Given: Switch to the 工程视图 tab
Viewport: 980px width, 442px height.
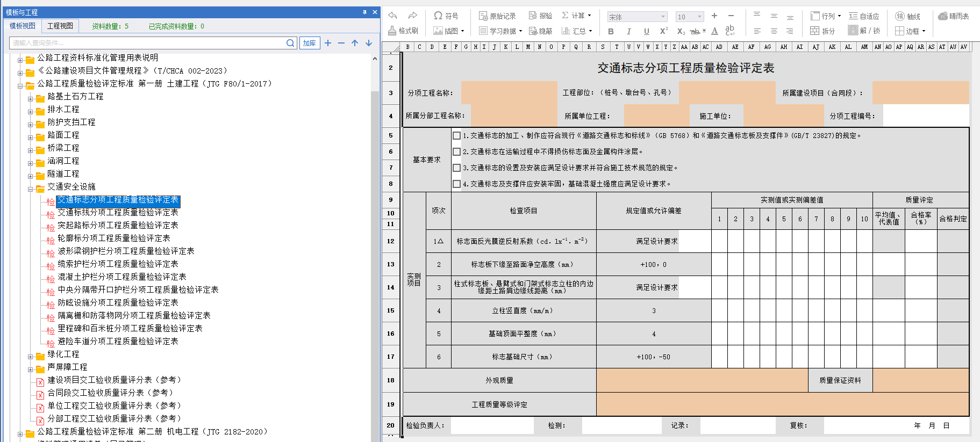Looking at the screenshot, I should [x=60, y=26].
